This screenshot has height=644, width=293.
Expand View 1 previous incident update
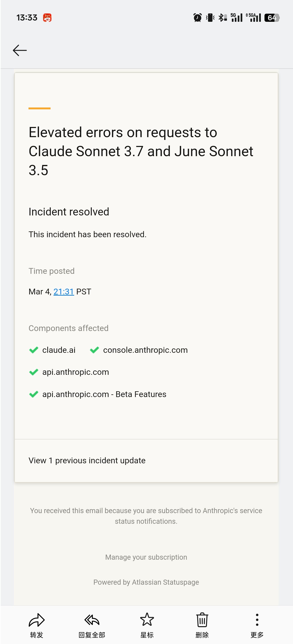[x=87, y=460]
